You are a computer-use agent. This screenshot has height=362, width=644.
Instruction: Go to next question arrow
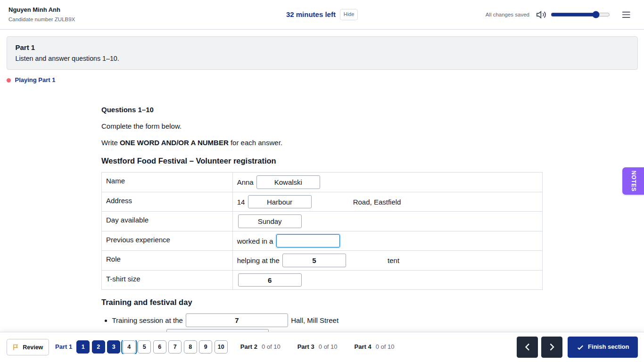[552, 347]
